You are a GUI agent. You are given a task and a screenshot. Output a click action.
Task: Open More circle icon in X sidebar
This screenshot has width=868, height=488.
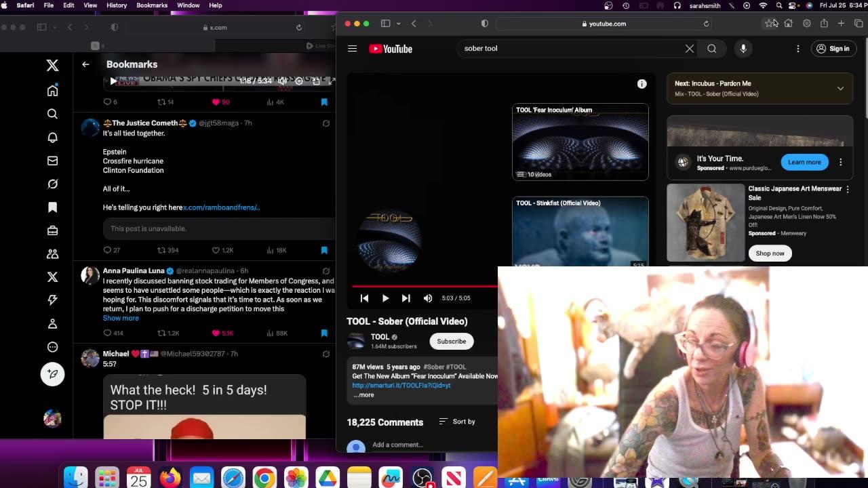point(52,347)
